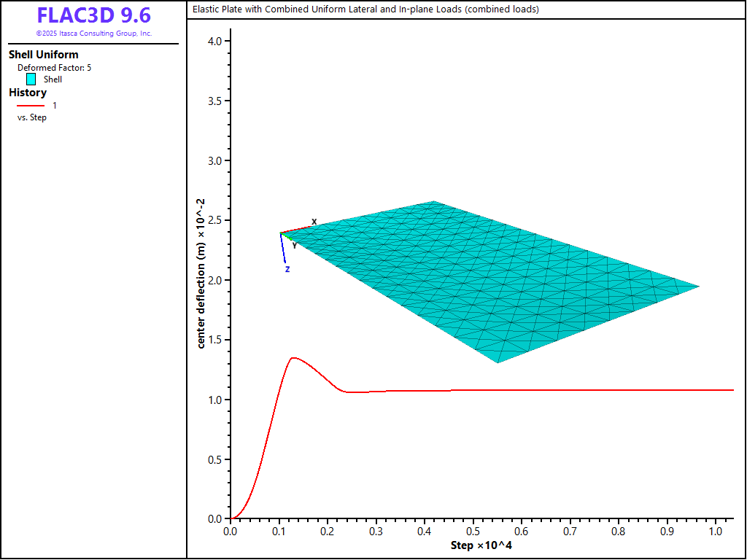747x560 pixels.
Task: Click the 0.5 tick on horizontal axis
Action: click(473, 532)
